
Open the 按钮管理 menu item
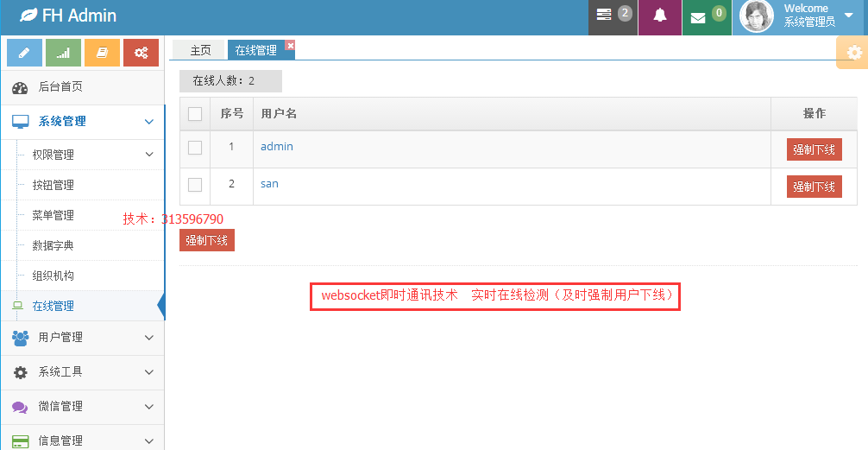(x=83, y=185)
